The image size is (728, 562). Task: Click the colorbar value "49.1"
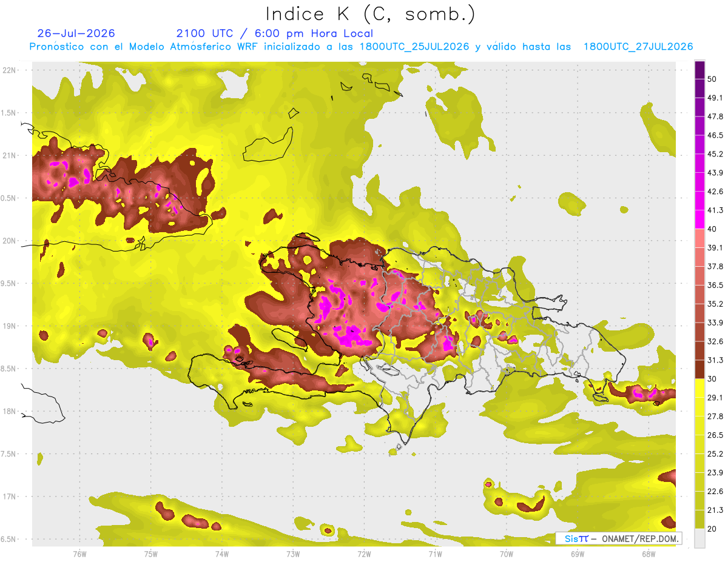716,98
